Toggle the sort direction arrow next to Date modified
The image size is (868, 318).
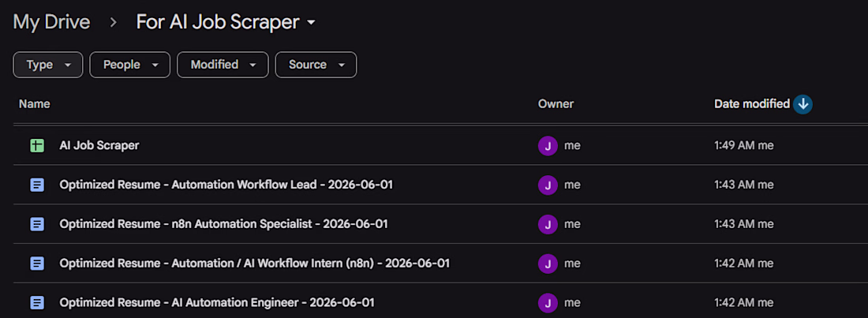coord(803,104)
